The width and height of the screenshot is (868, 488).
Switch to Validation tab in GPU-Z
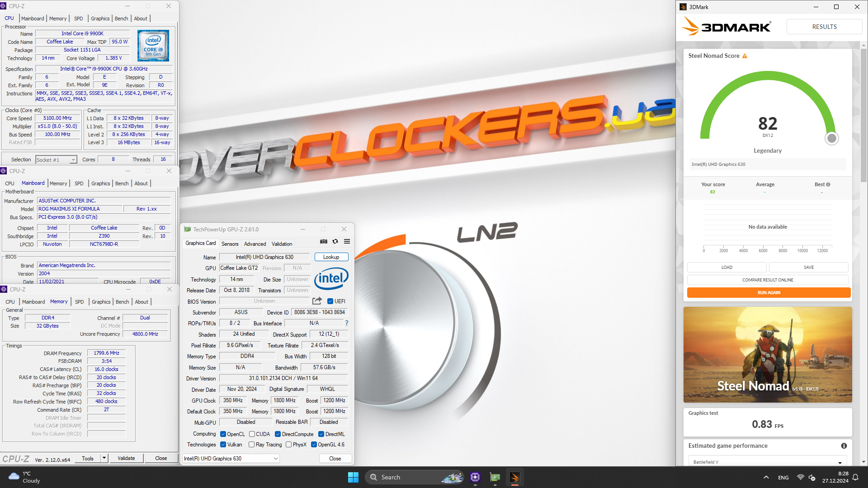pos(282,244)
